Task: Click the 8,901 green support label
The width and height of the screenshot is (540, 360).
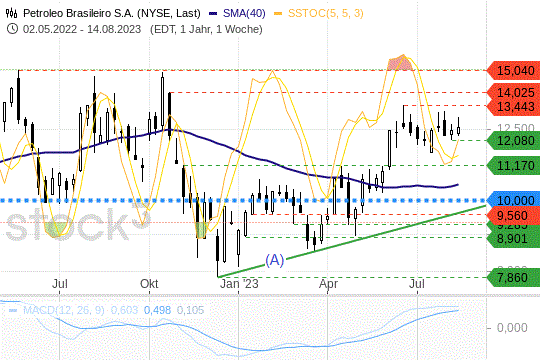Action: (x=514, y=238)
